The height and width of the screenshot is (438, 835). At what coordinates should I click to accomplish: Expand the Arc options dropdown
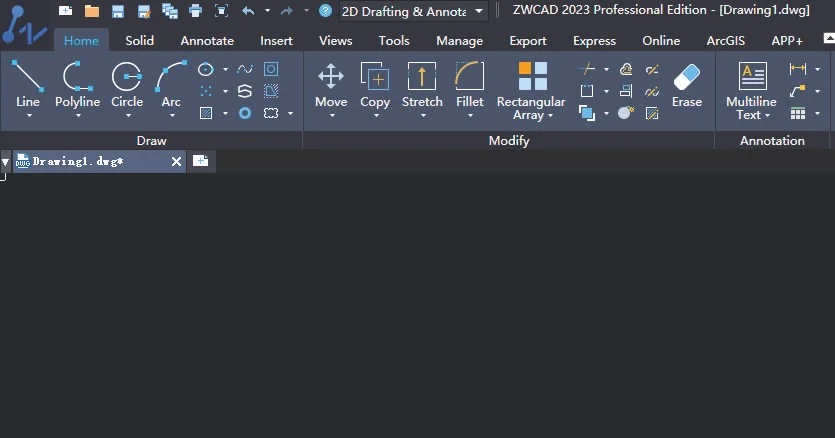[172, 115]
